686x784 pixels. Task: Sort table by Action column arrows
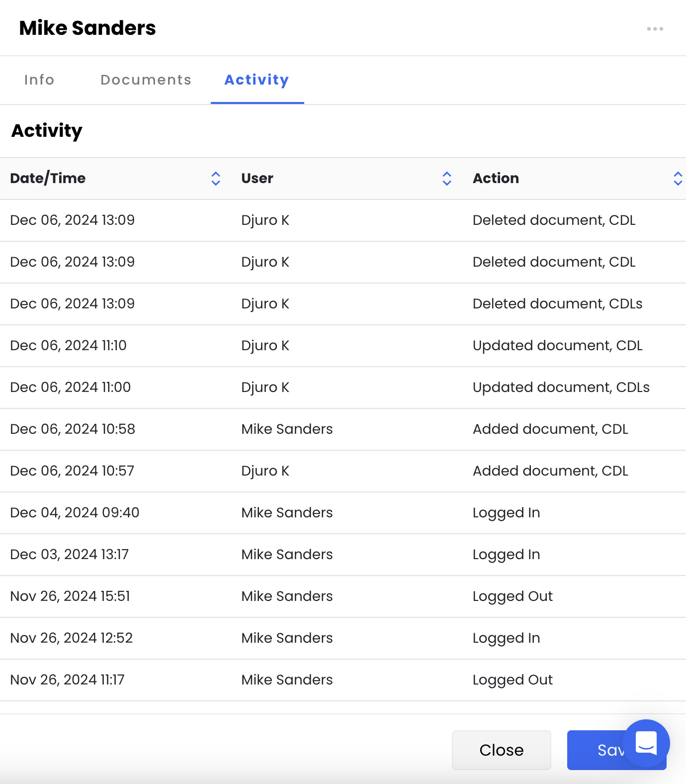tap(678, 179)
